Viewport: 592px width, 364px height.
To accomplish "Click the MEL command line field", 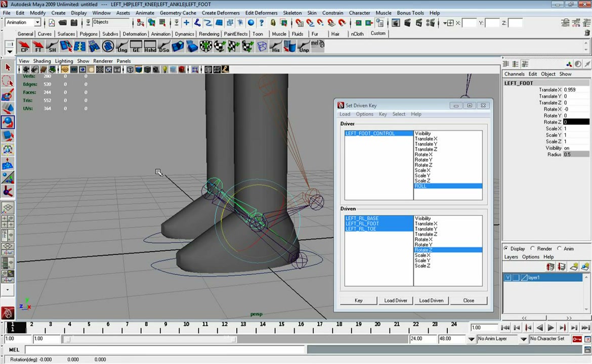I will [x=164, y=350].
